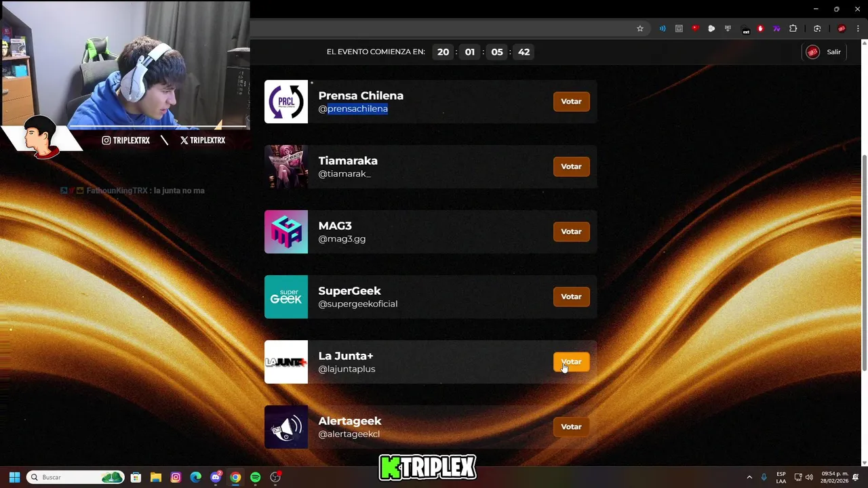Click the blue sound-wave extension icon
This screenshot has width=868, height=488.
pyautogui.click(x=663, y=28)
